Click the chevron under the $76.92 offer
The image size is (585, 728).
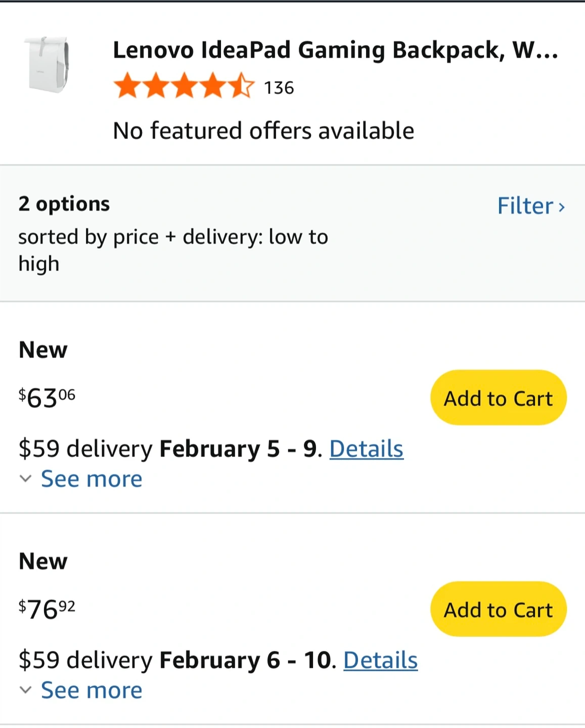click(x=25, y=690)
